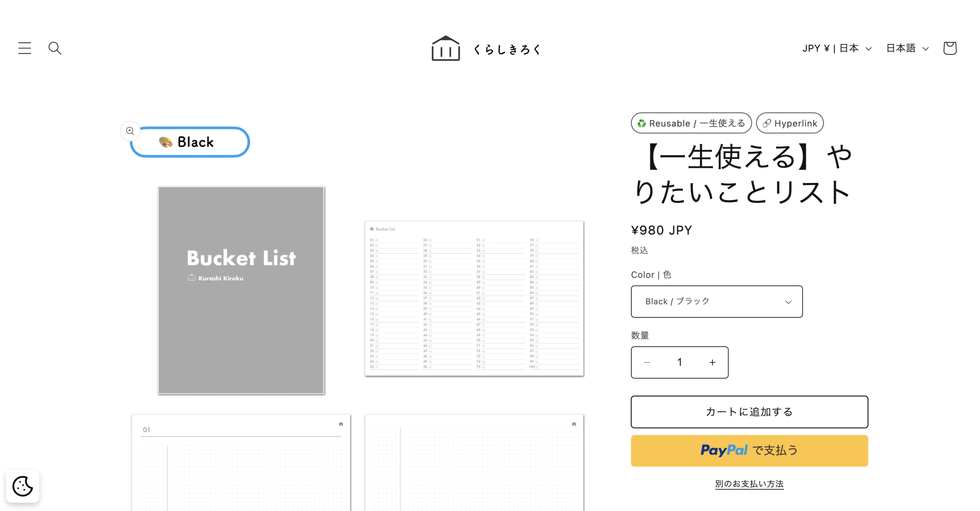The image size is (980, 511).
Task: Click the Hyperlink tag badge
Action: point(790,123)
